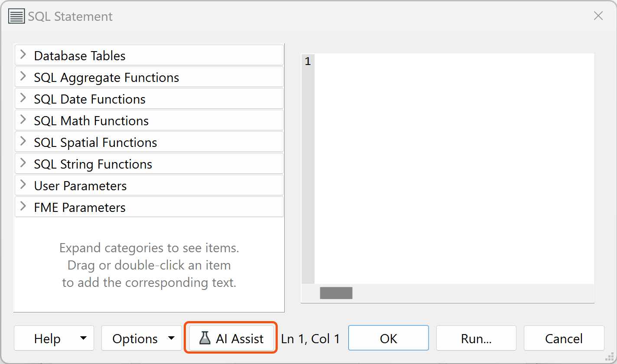Click inside the SQL editor area

point(451,165)
